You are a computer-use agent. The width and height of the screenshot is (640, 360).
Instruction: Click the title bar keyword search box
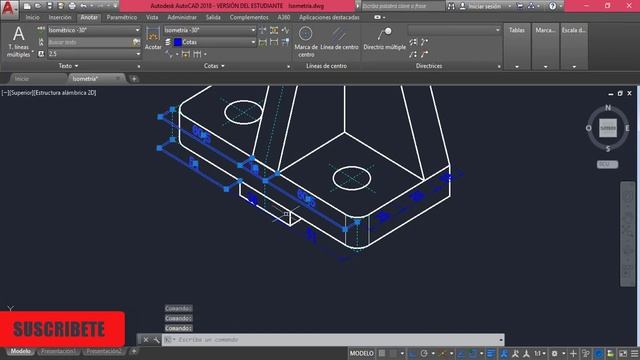pyautogui.click(x=403, y=6)
